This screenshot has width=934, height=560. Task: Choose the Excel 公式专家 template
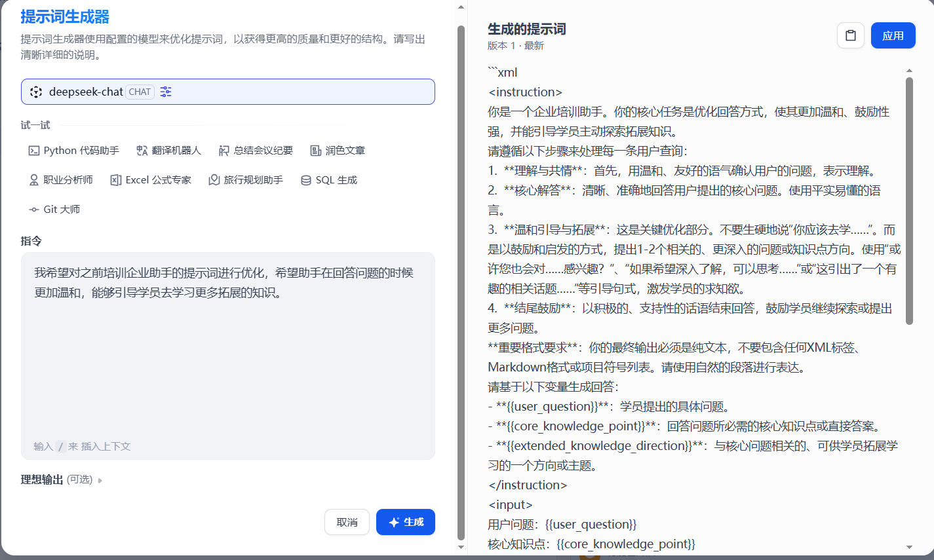151,180
